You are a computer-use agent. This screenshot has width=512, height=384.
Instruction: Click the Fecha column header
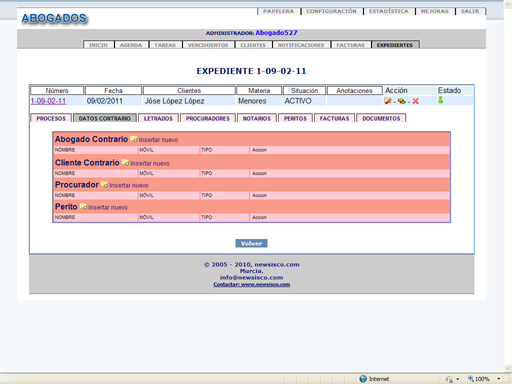(113, 91)
